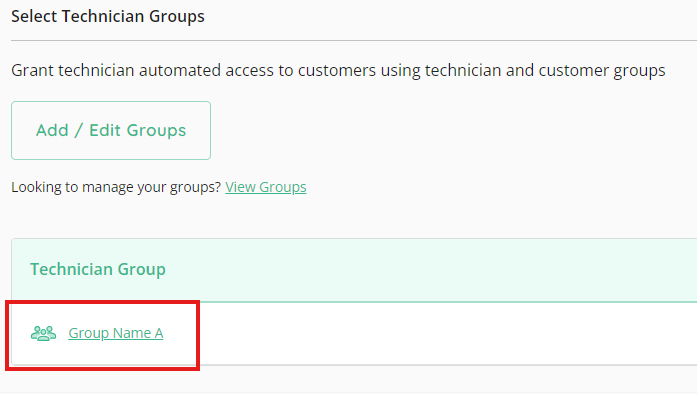This screenshot has width=697, height=394.
Task: Click the word 'Groups' in View Groups link
Action: [x=283, y=187]
